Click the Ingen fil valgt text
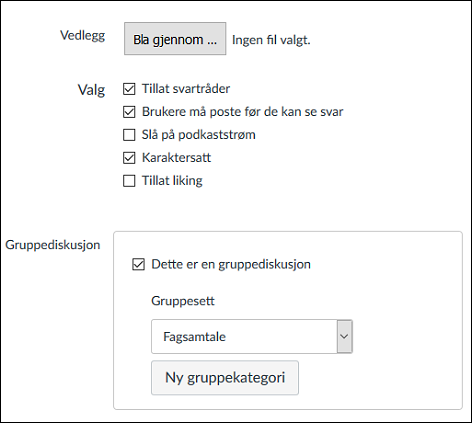Image resolution: width=472 pixels, height=423 pixels. tap(271, 40)
